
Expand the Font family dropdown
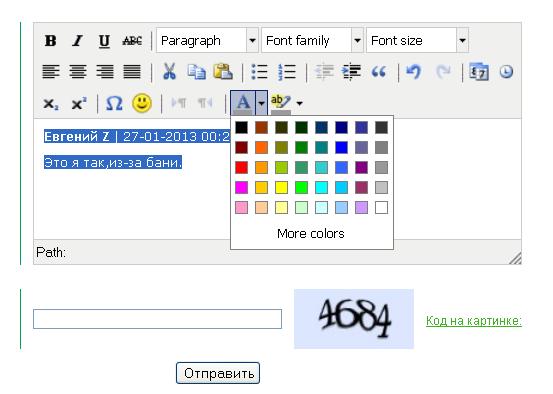coord(312,41)
